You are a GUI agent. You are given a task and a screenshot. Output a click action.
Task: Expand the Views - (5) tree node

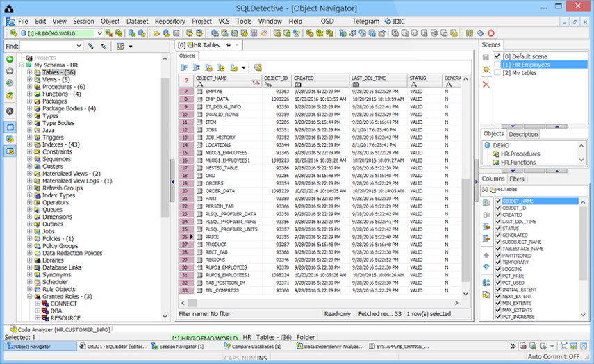30,80
